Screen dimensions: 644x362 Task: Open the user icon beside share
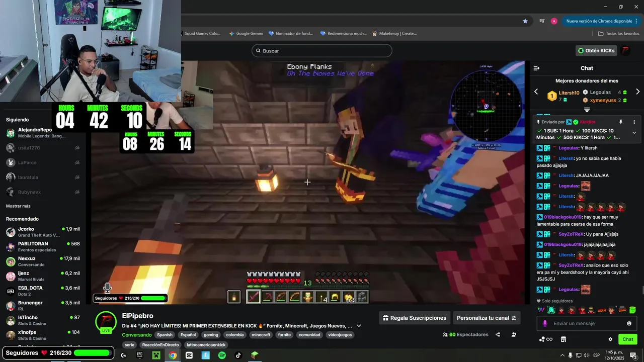pyautogui.click(x=514, y=334)
